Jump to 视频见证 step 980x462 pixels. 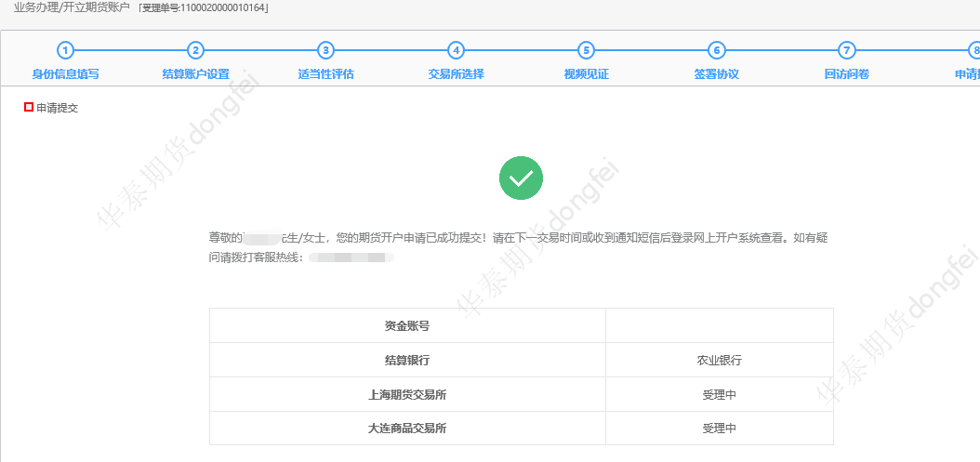click(586, 74)
